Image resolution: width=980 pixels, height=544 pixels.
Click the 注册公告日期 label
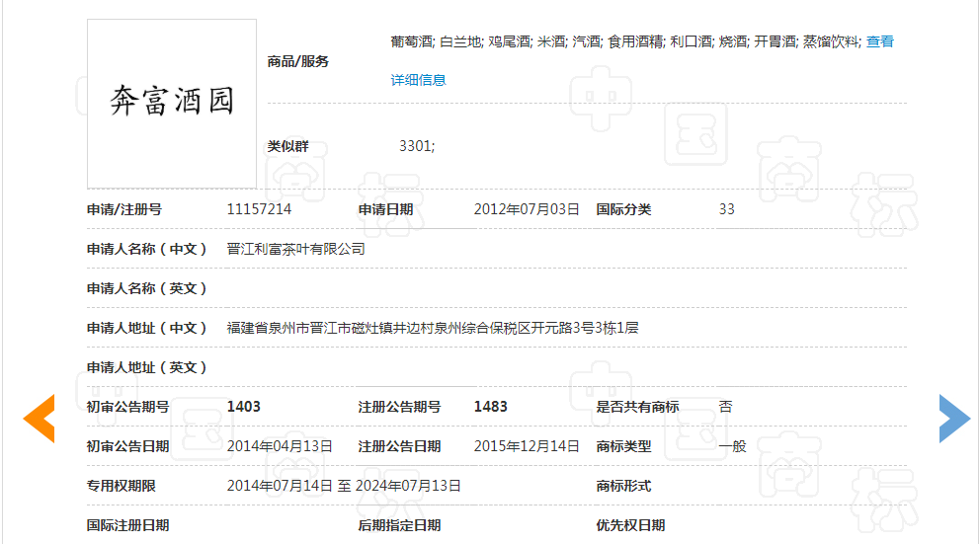click(x=399, y=446)
